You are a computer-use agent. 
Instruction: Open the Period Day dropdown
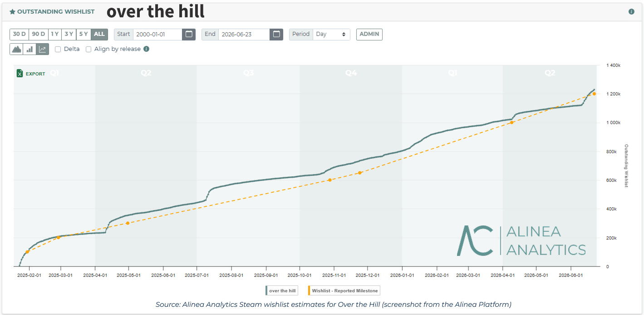click(331, 34)
